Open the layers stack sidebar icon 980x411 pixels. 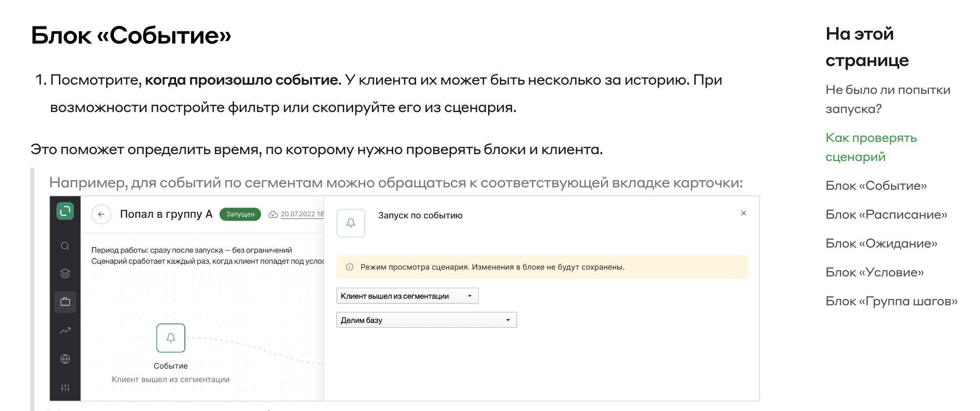(x=65, y=274)
